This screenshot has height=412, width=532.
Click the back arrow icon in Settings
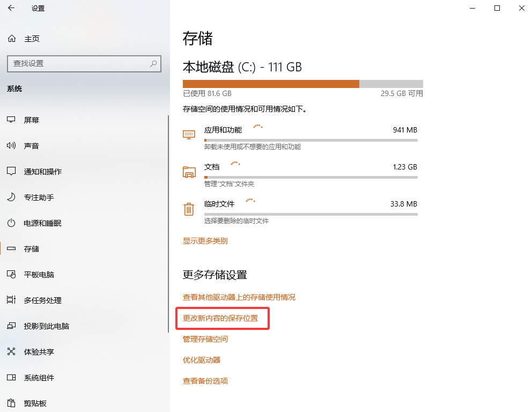click(11, 8)
